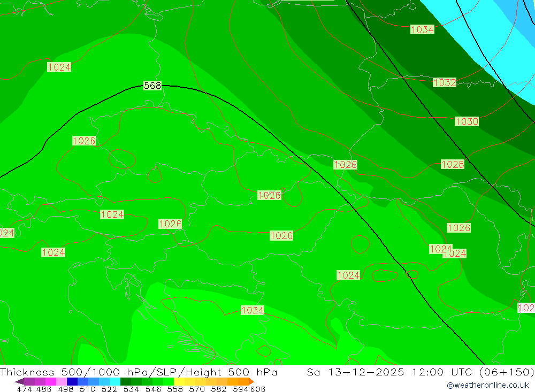The height and width of the screenshot is (392, 535).
Task: Click the 546 legend value
Action: coord(153,389)
